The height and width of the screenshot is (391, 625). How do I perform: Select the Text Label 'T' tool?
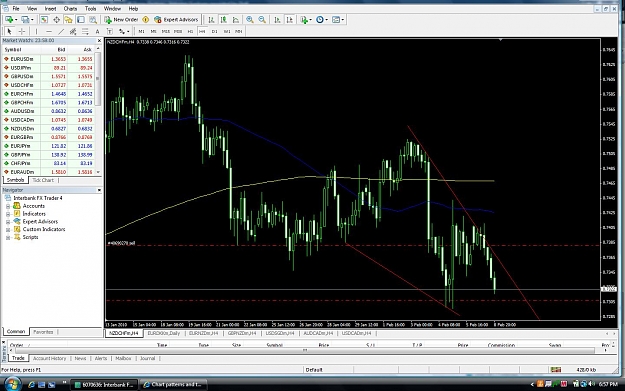tap(109, 31)
